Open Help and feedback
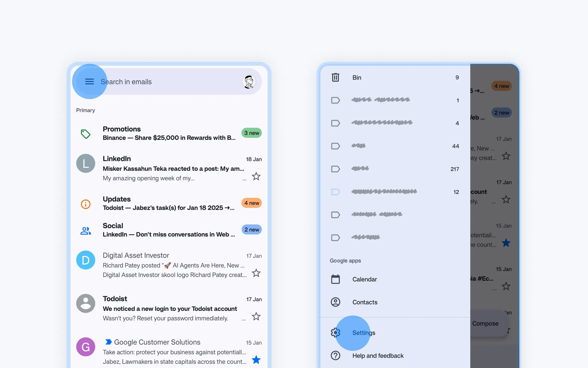 tap(394, 355)
